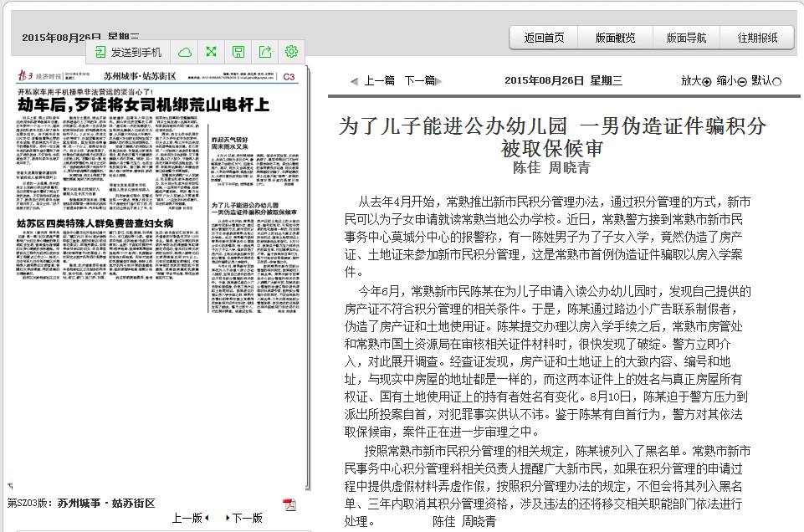Click the send-to-phone button
This screenshot has height=532, width=804.
(x=129, y=52)
